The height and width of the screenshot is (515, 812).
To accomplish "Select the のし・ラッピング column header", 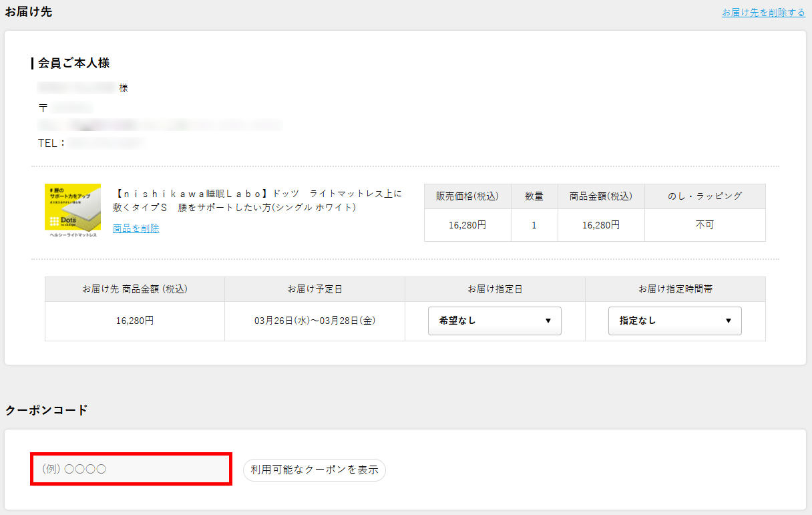I will (x=704, y=196).
